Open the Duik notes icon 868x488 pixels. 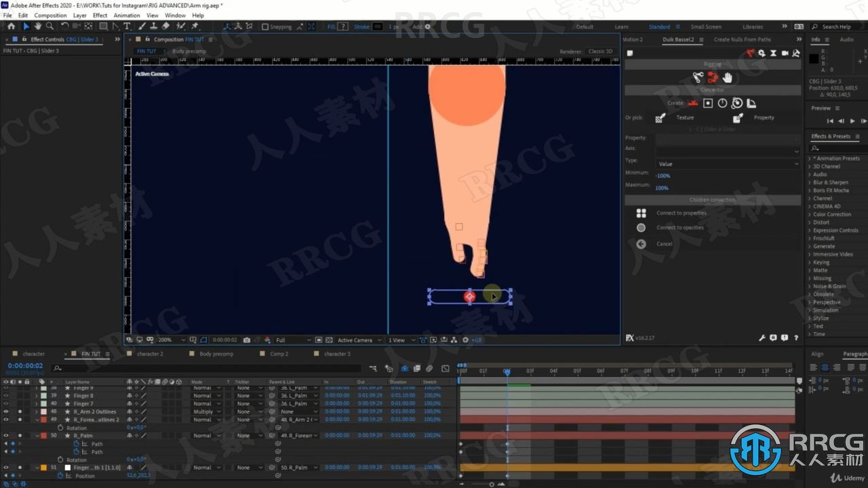coord(629,53)
